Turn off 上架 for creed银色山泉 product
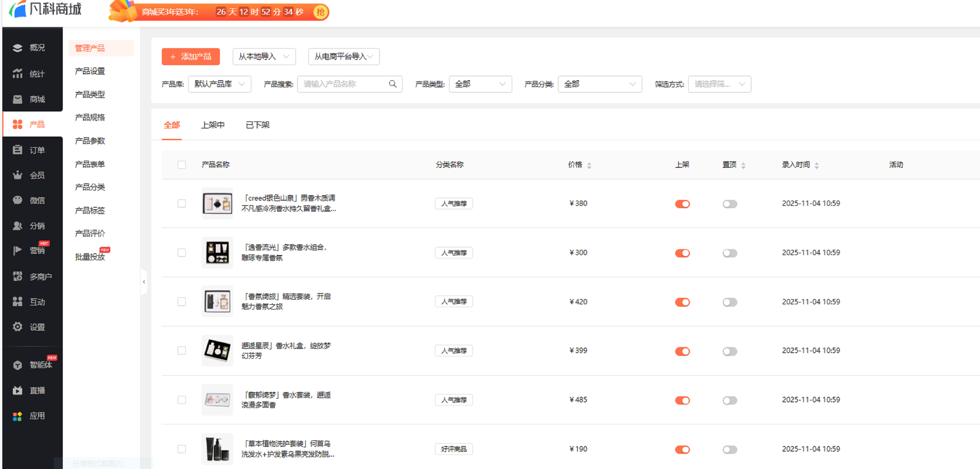Viewport: 980px width, 469px height. coord(682,204)
